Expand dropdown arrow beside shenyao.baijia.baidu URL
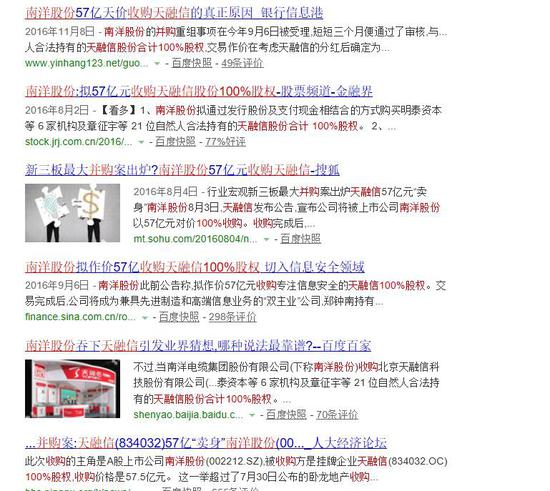This screenshot has height=491, width=550. 251,415
